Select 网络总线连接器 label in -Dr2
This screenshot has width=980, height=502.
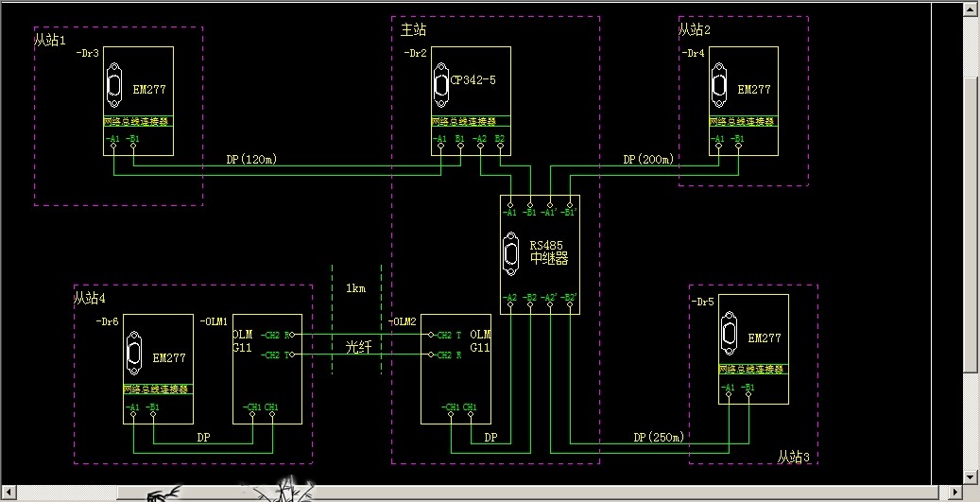click(x=463, y=121)
